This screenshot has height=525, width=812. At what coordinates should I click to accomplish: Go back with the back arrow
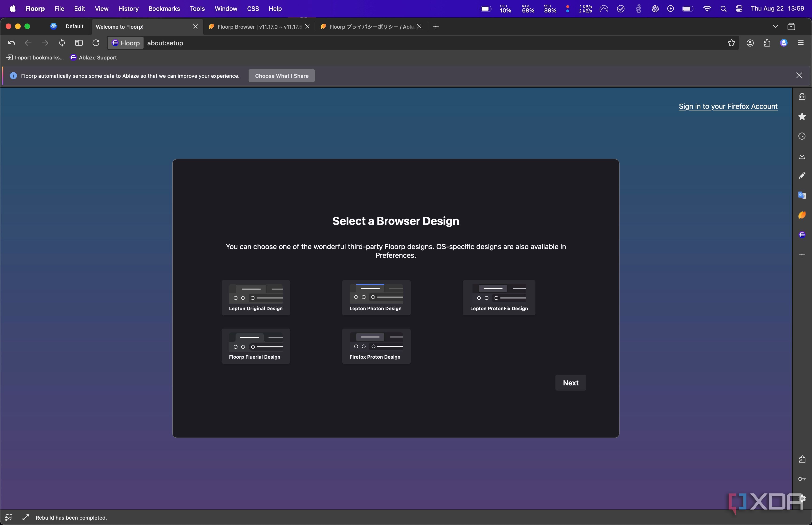pos(28,43)
